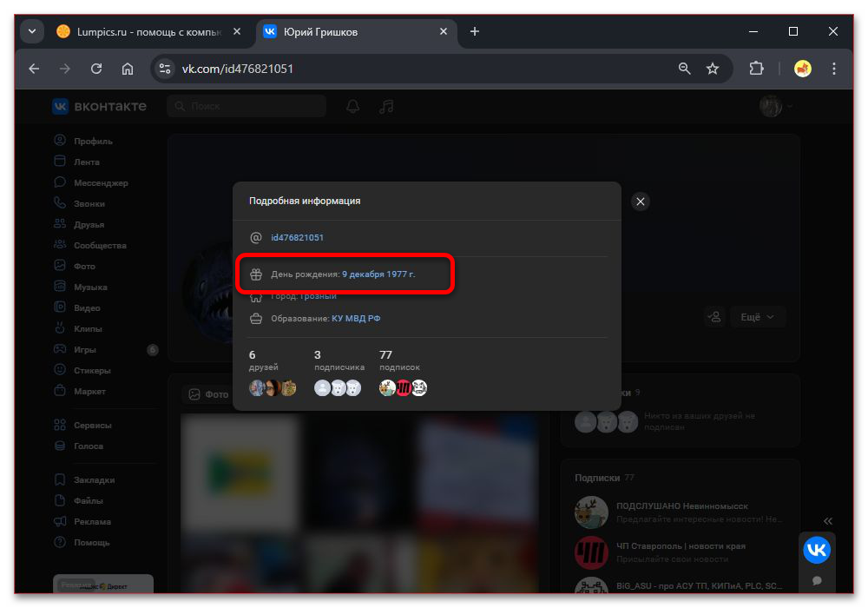Open the 77 подписок subscriptions list

[403, 374]
